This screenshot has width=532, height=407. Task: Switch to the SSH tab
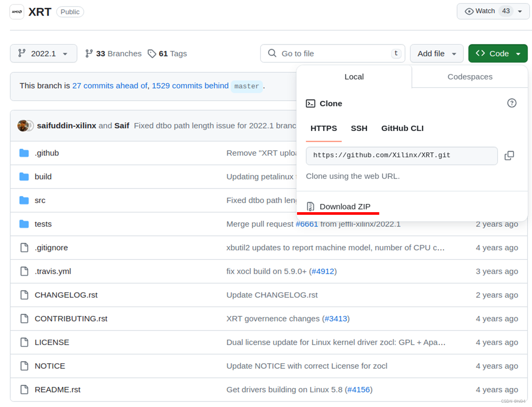tap(359, 128)
